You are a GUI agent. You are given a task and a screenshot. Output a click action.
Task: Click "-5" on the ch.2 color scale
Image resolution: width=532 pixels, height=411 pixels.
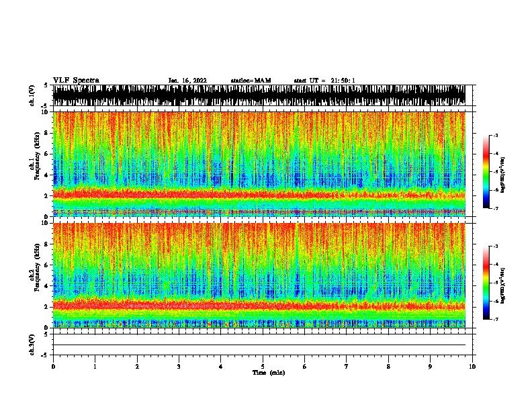[496, 283]
